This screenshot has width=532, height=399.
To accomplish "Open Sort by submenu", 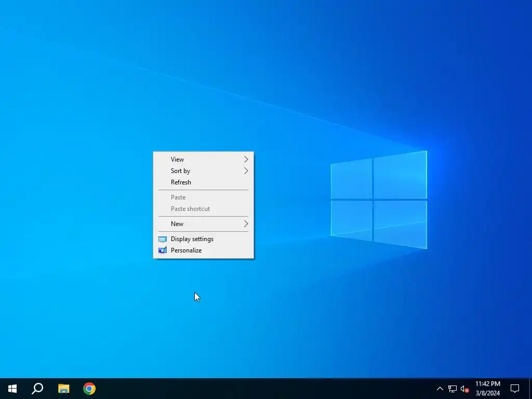I will 203,170.
